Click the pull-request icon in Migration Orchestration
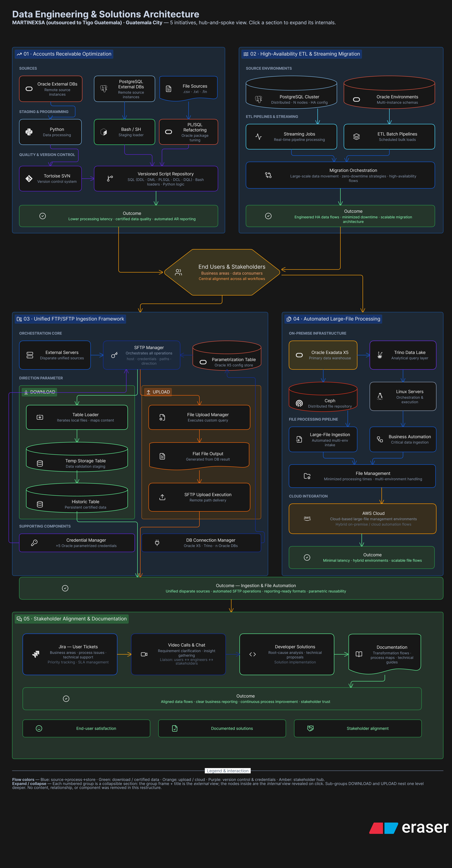The width and height of the screenshot is (452, 868). [268, 175]
